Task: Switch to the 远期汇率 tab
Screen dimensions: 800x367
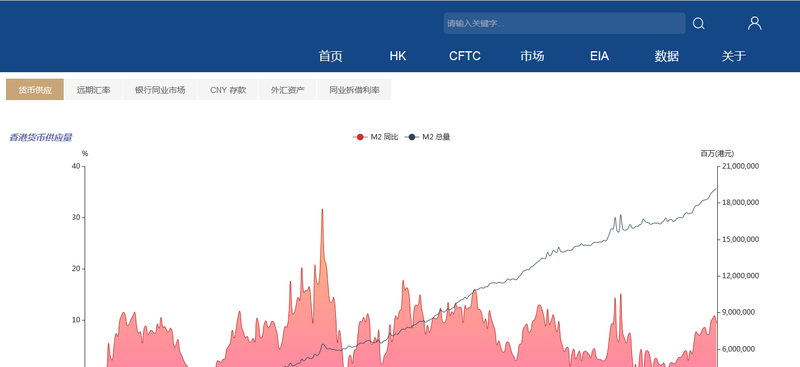Action: [x=93, y=90]
